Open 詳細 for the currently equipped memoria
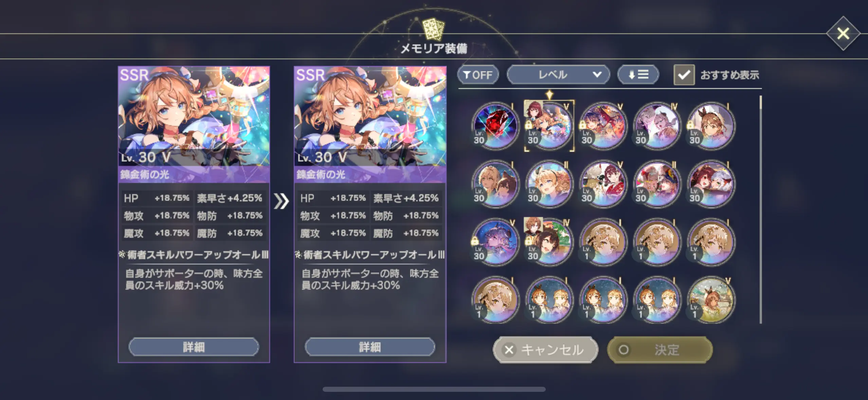The height and width of the screenshot is (400, 868). pos(194,347)
